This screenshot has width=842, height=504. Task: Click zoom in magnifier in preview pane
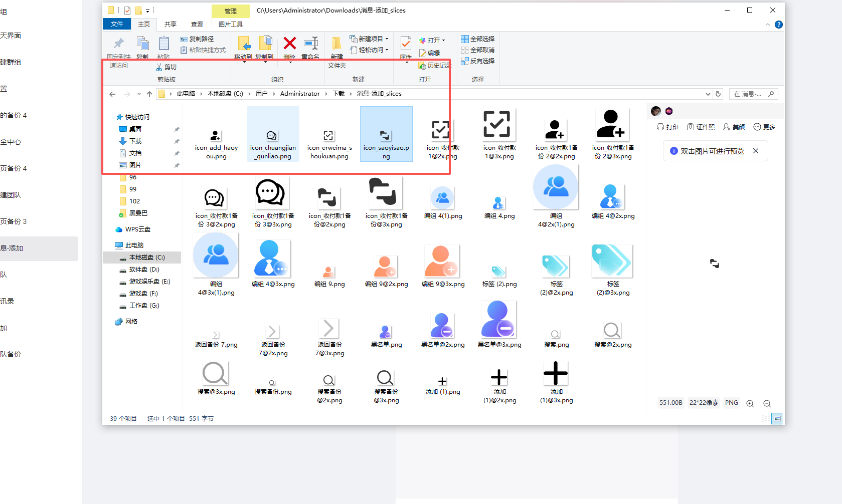pyautogui.click(x=750, y=404)
